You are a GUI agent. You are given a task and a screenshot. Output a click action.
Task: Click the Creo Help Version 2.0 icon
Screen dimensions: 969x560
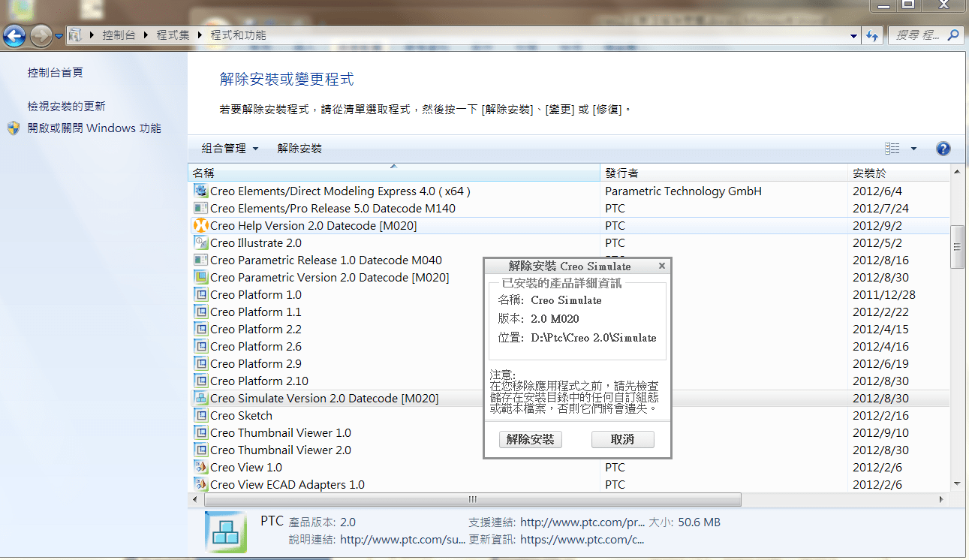click(x=200, y=225)
